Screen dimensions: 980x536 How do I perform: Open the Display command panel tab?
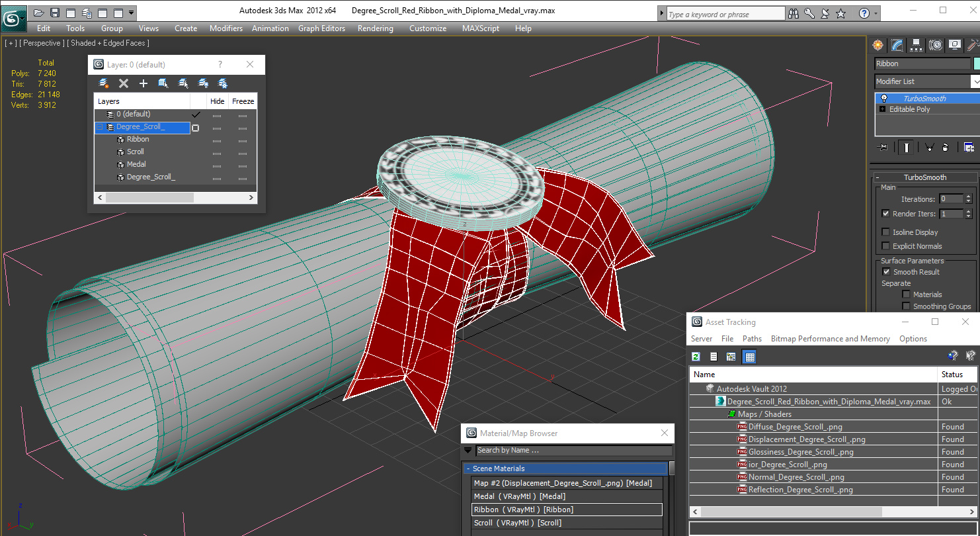[x=954, y=45]
